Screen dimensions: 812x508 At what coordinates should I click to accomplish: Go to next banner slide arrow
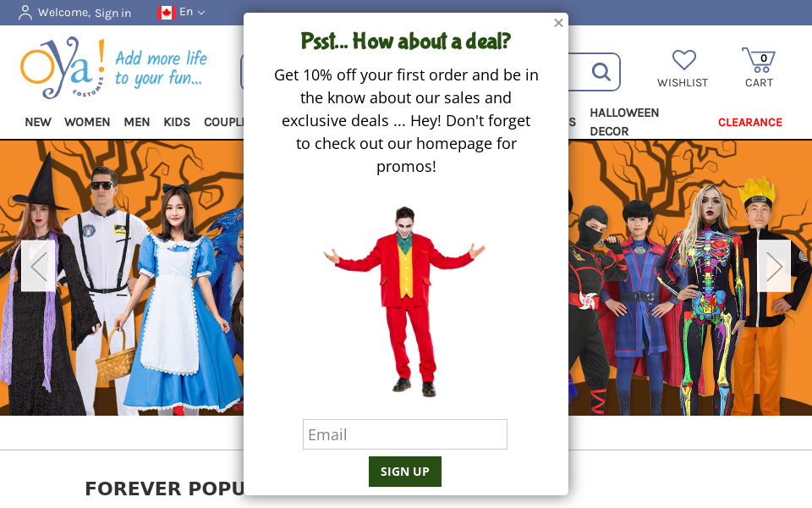pos(774,266)
